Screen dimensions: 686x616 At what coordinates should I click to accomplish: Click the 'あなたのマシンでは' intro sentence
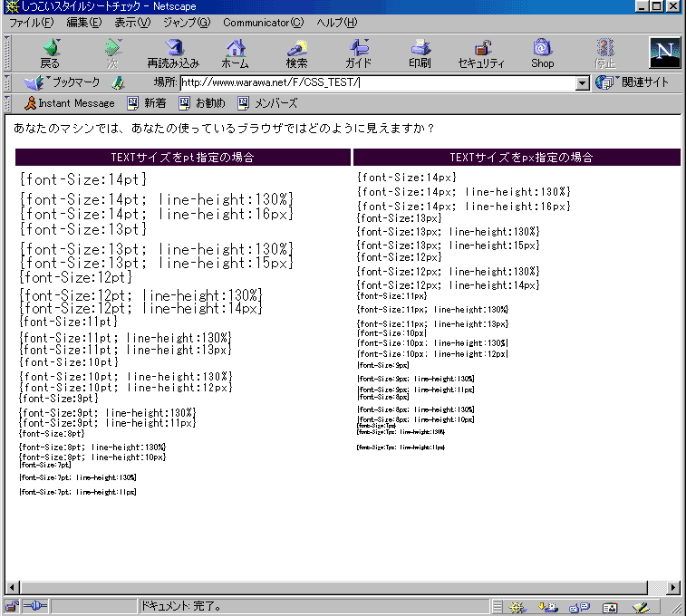224,129
